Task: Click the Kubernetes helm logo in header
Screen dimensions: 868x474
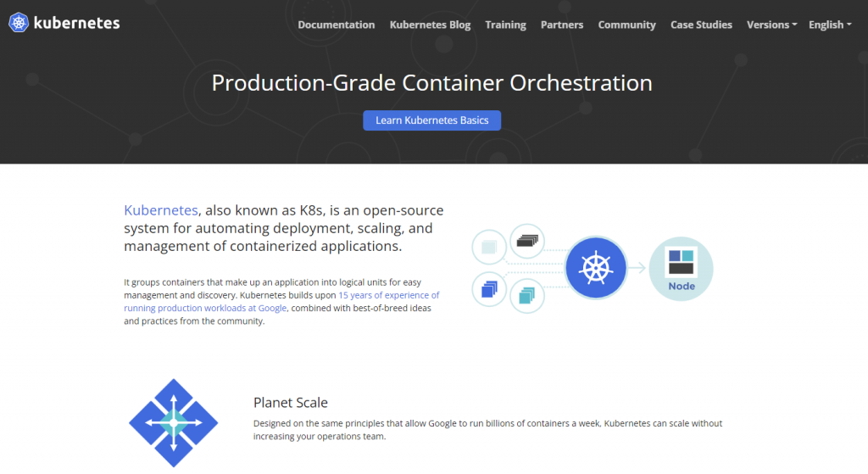Action: click(x=19, y=23)
